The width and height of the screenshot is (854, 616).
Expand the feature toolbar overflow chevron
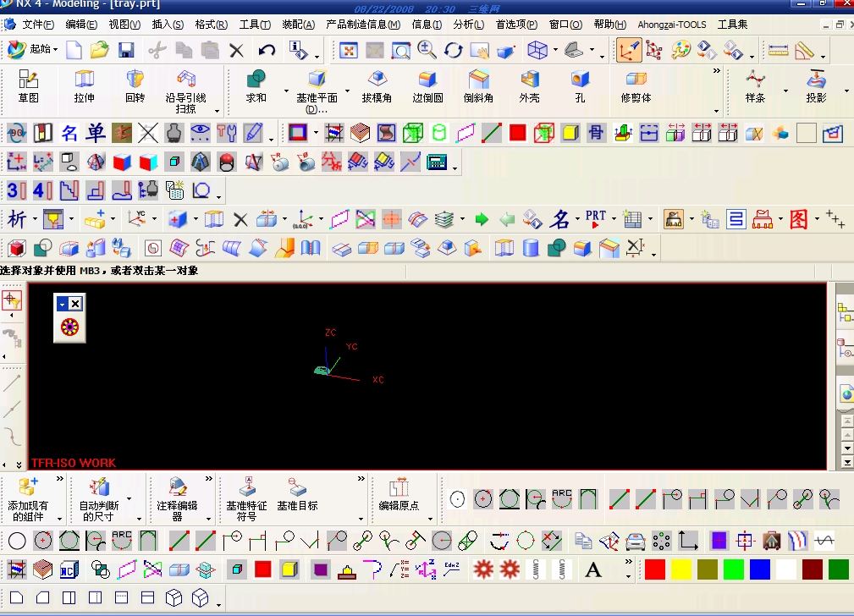tap(716, 71)
